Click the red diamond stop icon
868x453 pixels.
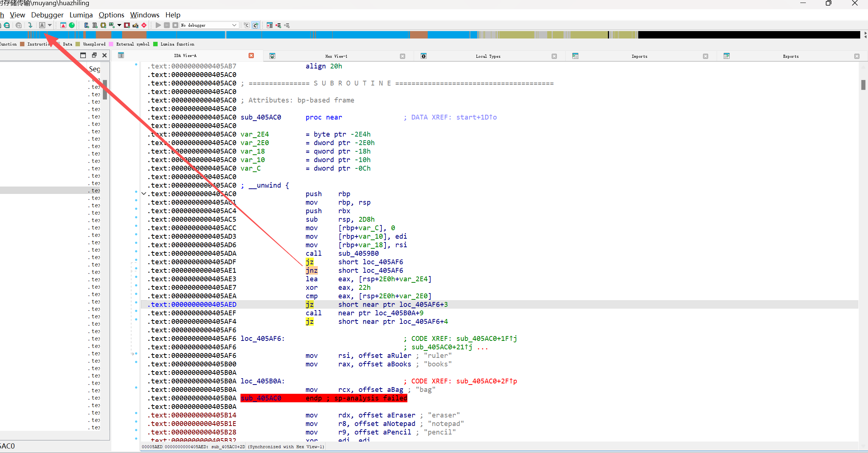pyautogui.click(x=144, y=25)
